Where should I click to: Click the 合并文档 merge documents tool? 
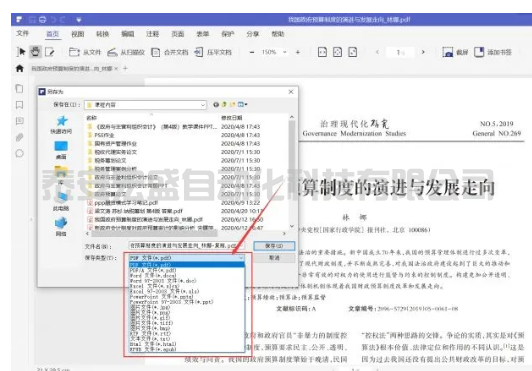point(170,52)
